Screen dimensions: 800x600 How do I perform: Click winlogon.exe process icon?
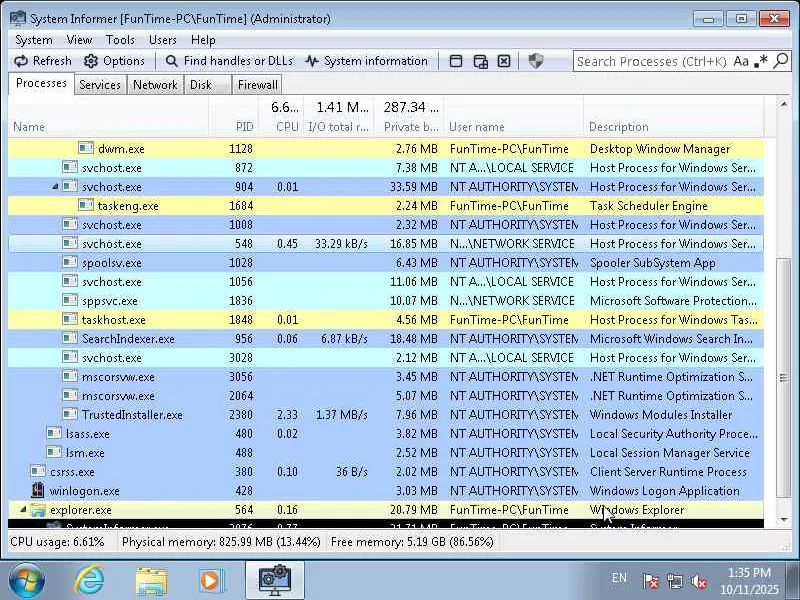(38, 490)
